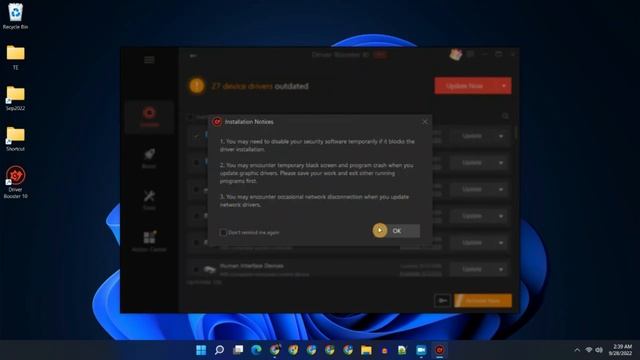Select the Driver Booster 10 desktop shortcut

pyautogui.click(x=16, y=182)
